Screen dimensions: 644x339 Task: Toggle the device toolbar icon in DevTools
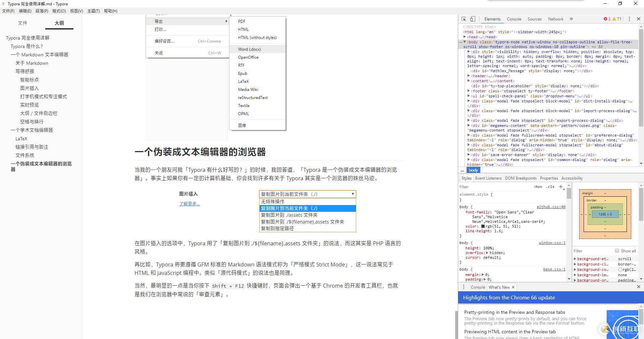pos(473,19)
